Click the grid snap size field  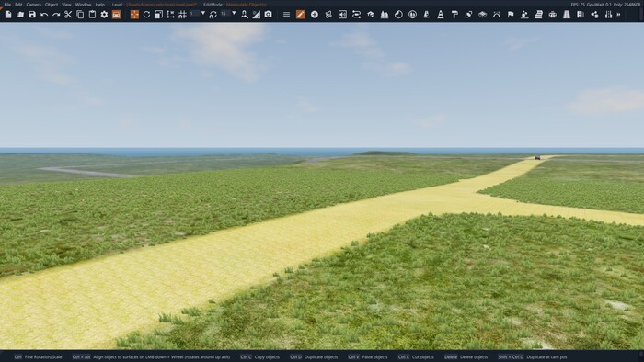(194, 13)
